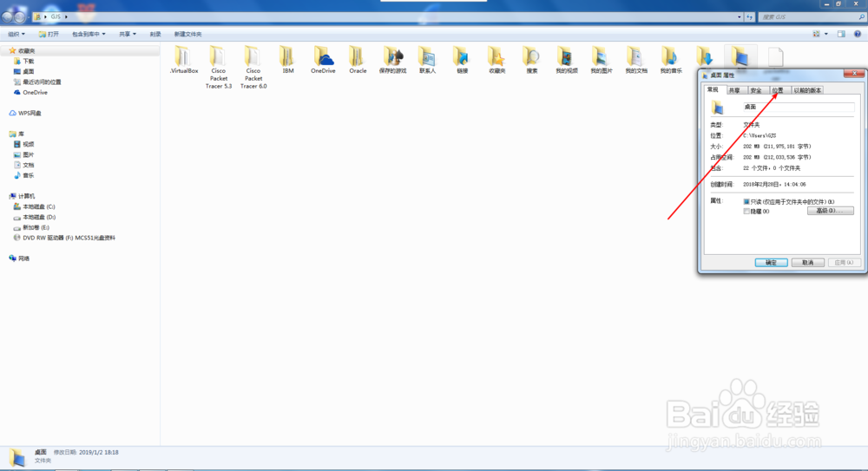Viewport: 868px width, 471px height.
Task: Select the 我的图片 folder
Action: 602,61
